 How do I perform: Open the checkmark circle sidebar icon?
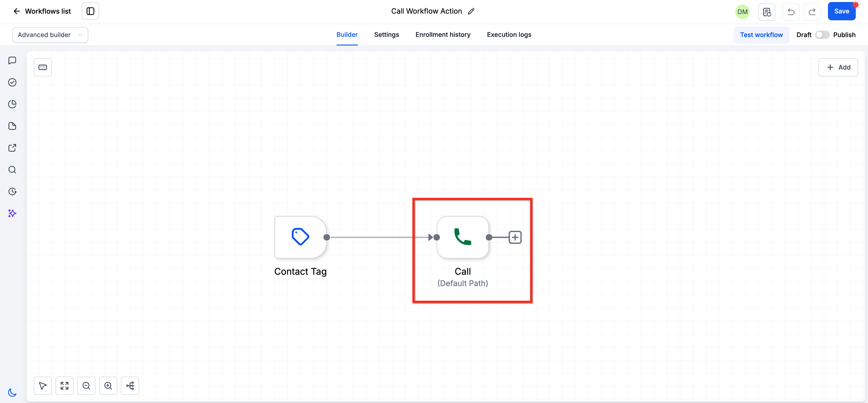pyautogui.click(x=12, y=82)
